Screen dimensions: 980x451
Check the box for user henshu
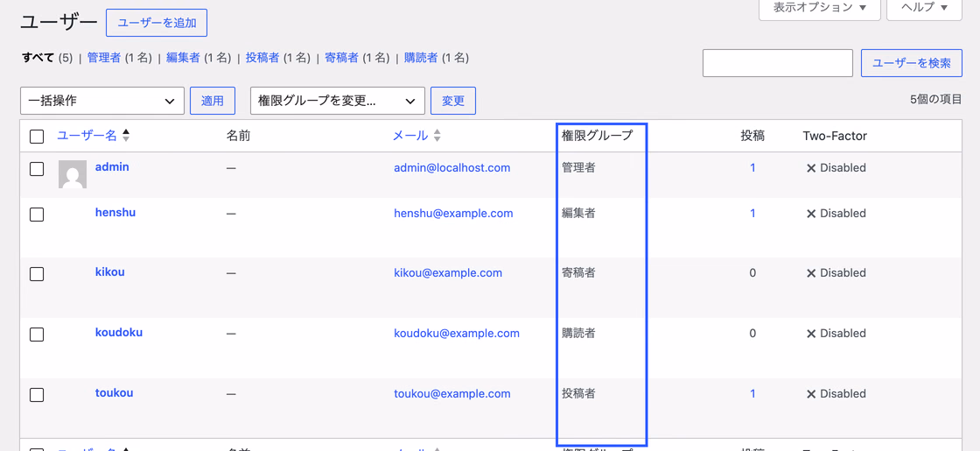click(x=37, y=215)
